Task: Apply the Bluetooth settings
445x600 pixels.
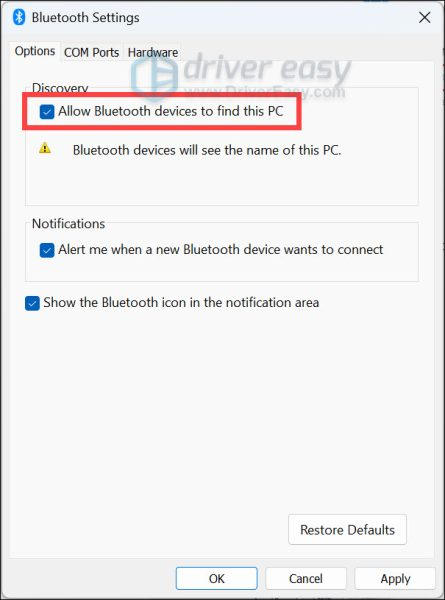Action: pos(395,578)
